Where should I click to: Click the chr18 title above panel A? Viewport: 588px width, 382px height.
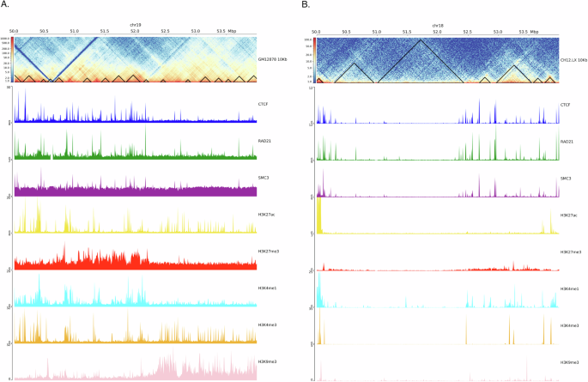click(134, 26)
